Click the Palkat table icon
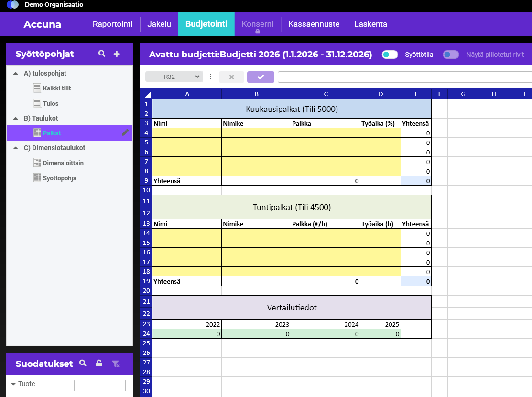Image resolution: width=532 pixels, height=397 pixels. pos(37,133)
